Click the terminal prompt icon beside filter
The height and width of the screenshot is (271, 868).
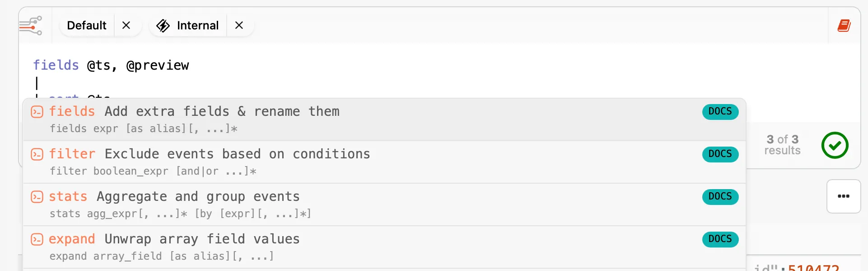pyautogui.click(x=37, y=154)
